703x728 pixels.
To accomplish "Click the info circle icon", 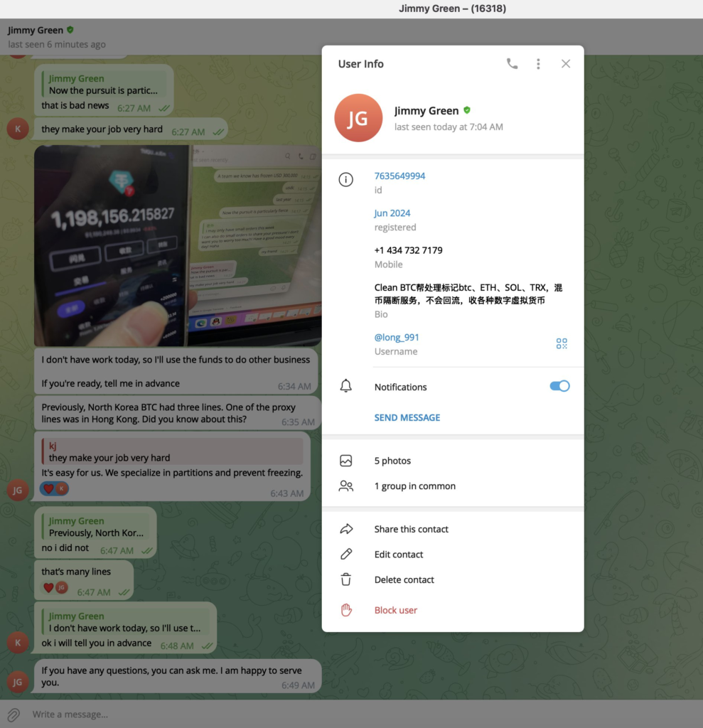I will click(x=345, y=179).
